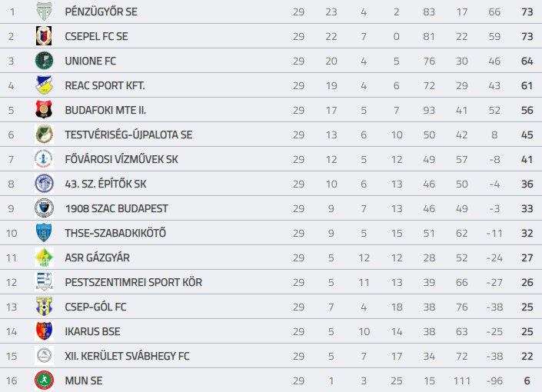Viewport: 542px width, 392px height.
Task: Click the Unione FC team name
Action: (x=91, y=61)
